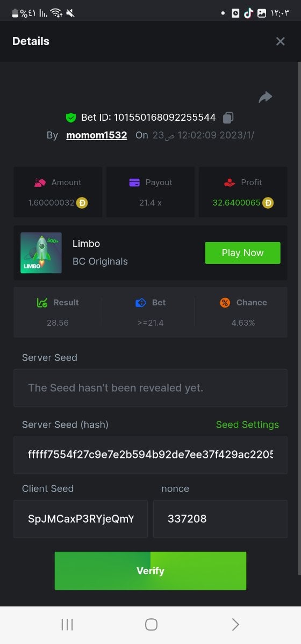Tap the Android home button

pos(151,624)
